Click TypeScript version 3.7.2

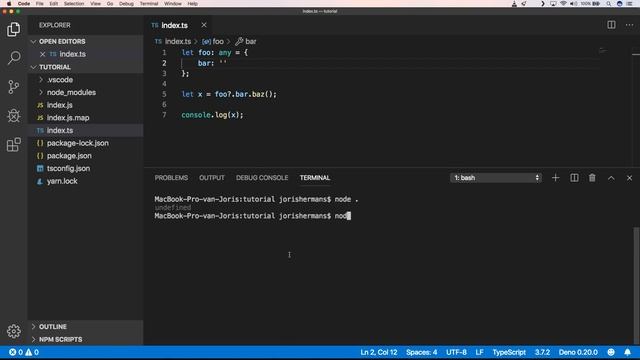pos(542,352)
